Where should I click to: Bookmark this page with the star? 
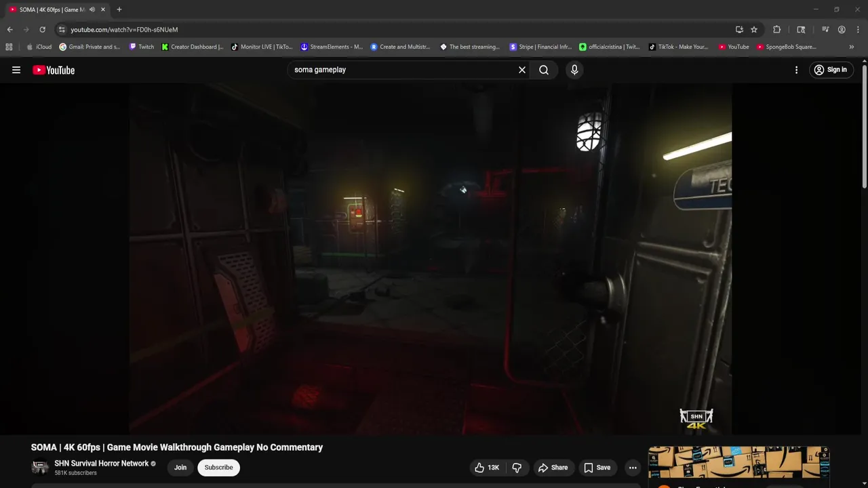pos(754,30)
